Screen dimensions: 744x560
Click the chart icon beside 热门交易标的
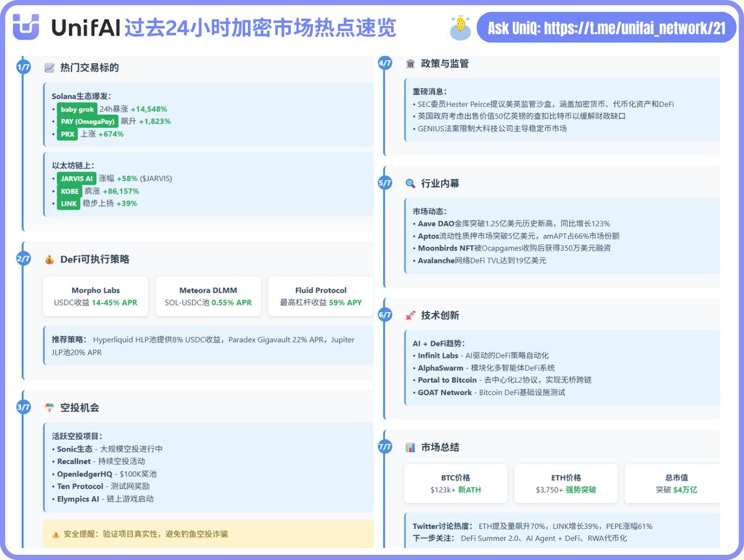(50, 68)
